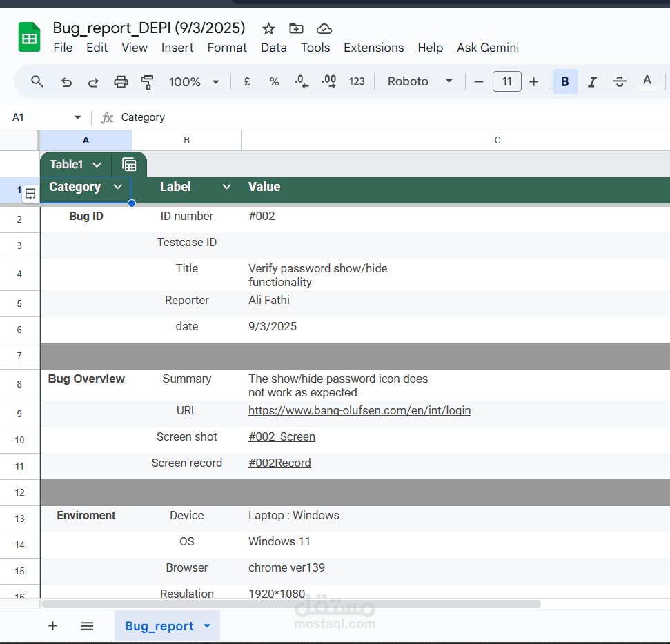Open the #002Record link

[x=279, y=463]
